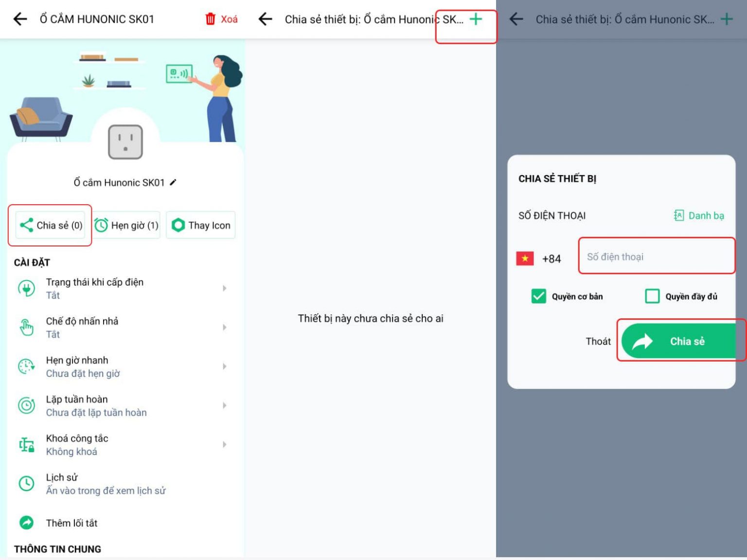This screenshot has height=560, width=747.
Task: Click Thiết bị này chưa chia sẻ cho ai text
Action: coord(371,318)
